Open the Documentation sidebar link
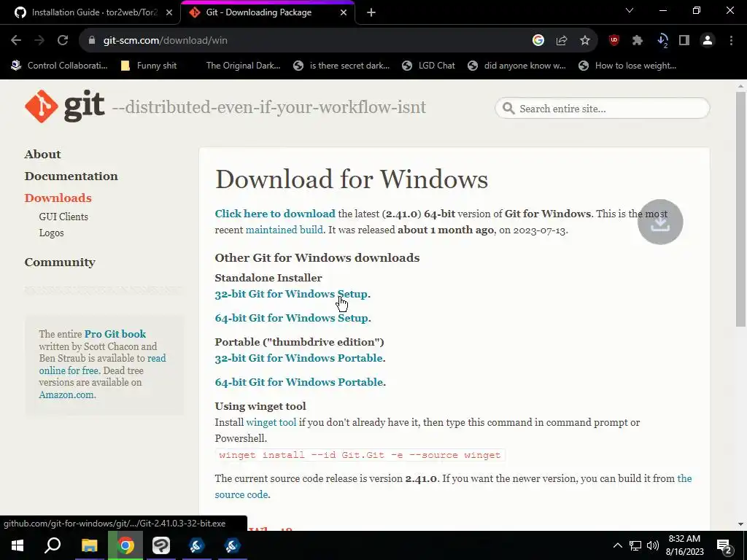The image size is (747, 560). [71, 176]
